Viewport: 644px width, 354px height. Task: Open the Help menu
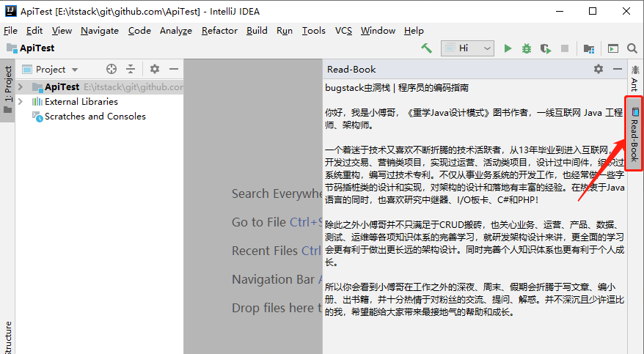tap(414, 30)
